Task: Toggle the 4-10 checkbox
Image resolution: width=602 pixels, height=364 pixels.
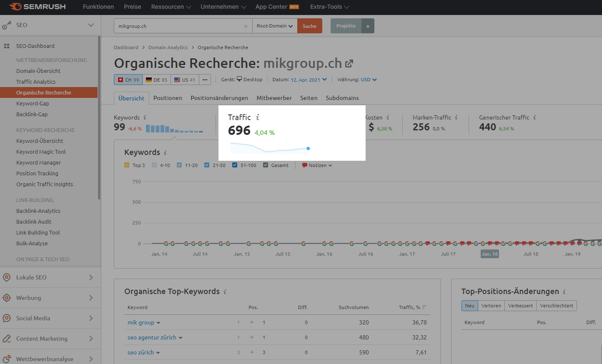Action: click(154, 165)
